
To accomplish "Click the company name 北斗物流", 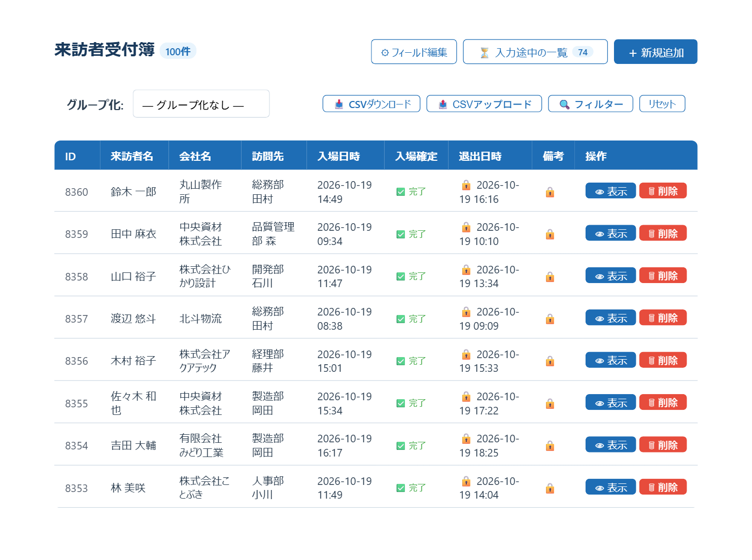I will (x=200, y=319).
